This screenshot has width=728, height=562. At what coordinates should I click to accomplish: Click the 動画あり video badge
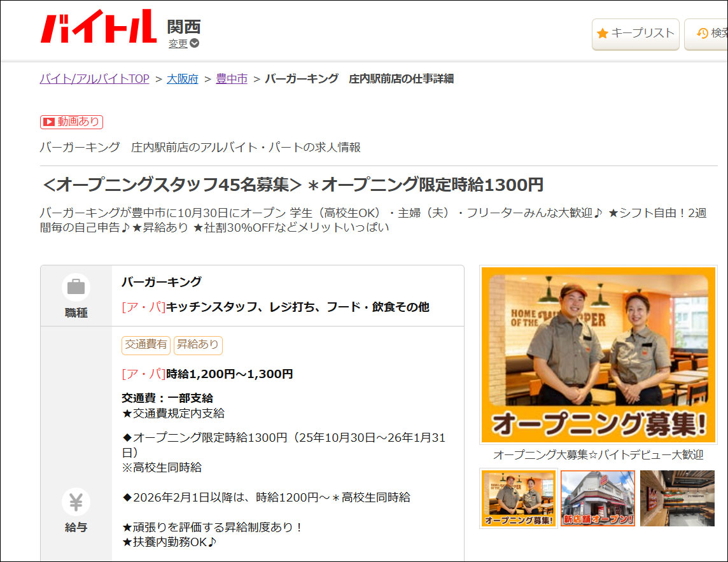(x=71, y=122)
